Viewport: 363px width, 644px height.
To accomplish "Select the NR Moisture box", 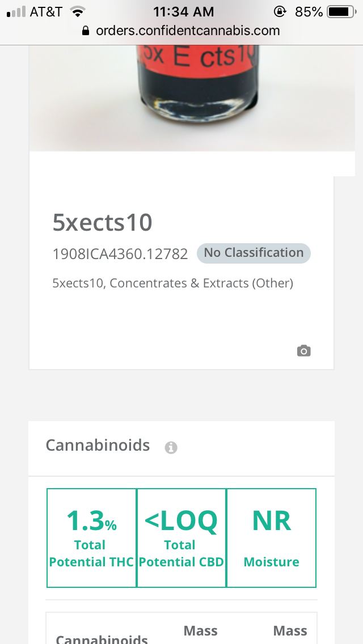I will pos(271,537).
